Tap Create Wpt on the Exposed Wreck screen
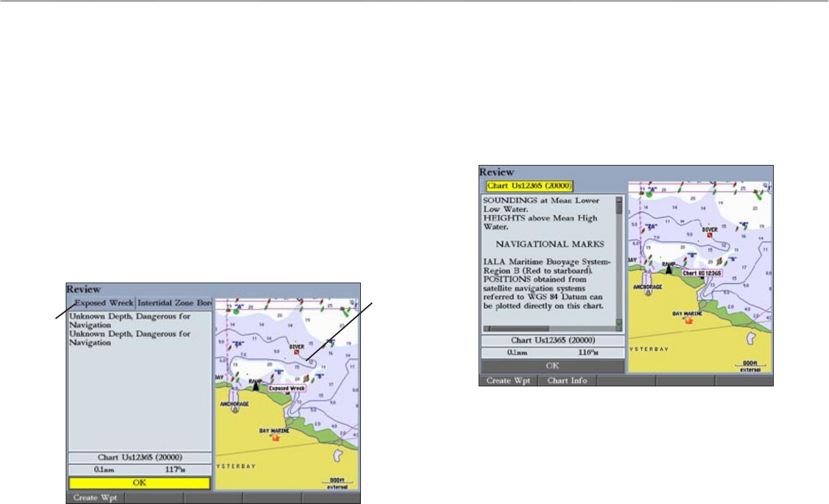Viewport: 829px width, 504px height. [x=95, y=499]
